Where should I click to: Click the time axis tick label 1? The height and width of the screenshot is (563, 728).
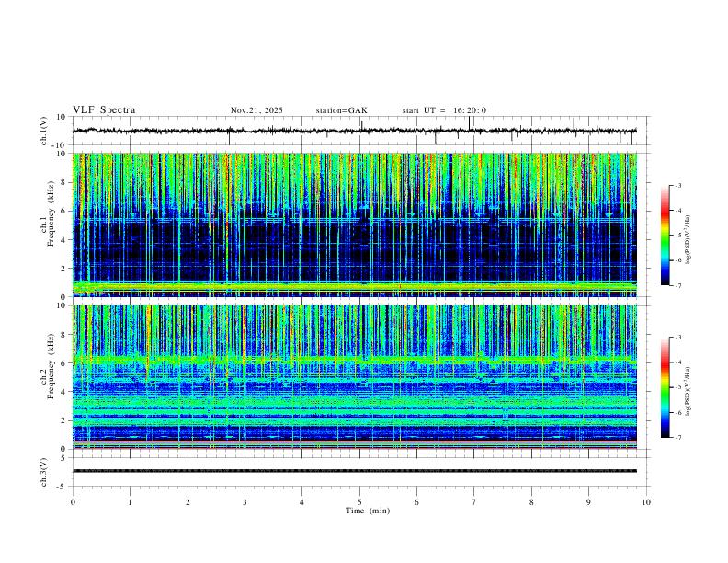pyautogui.click(x=130, y=502)
